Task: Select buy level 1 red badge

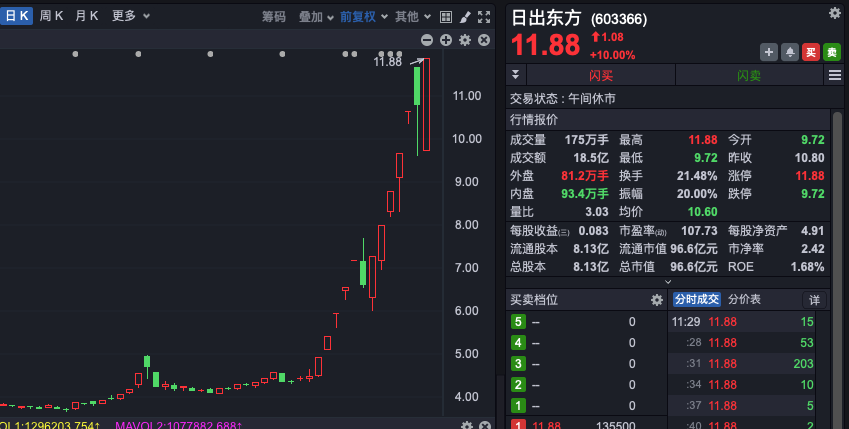Action: [518, 425]
